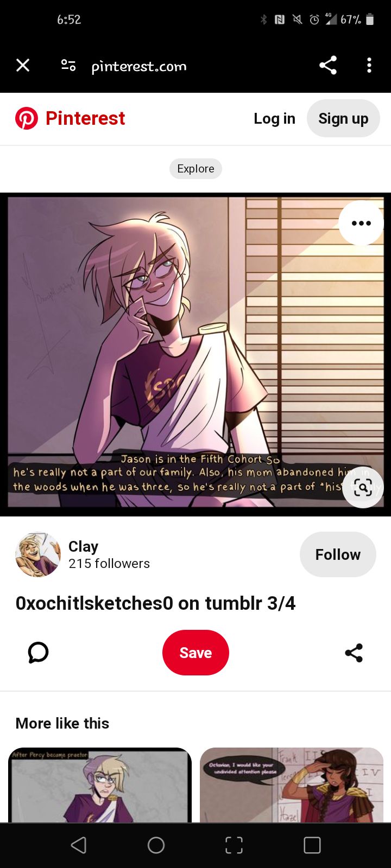Open the Log in link
Screen dimensions: 391x868
coord(274,118)
